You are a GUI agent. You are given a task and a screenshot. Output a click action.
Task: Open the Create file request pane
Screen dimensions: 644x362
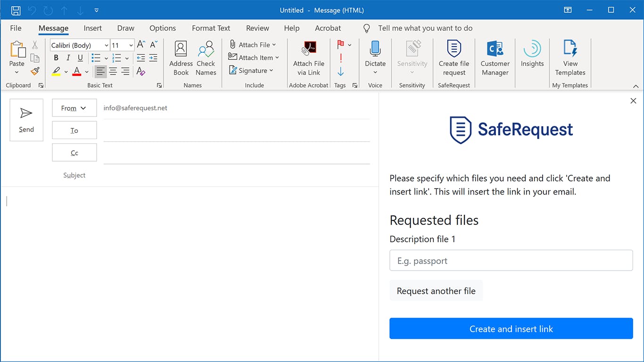(454, 57)
